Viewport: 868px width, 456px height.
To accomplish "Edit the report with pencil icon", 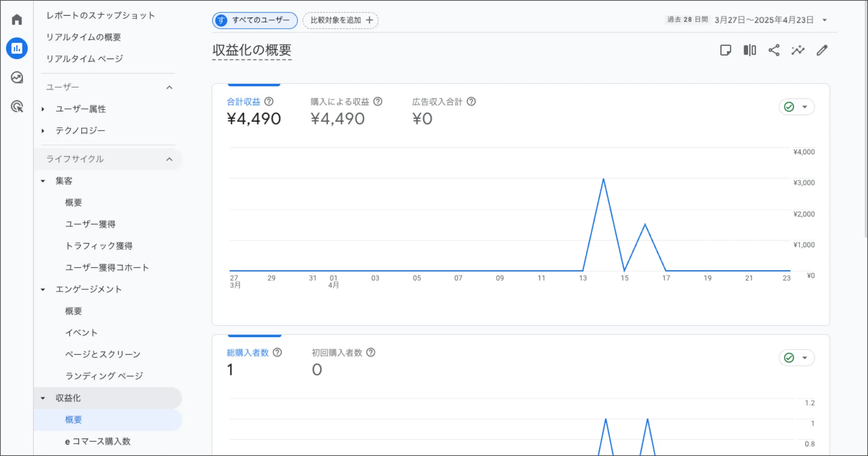I will [x=822, y=50].
